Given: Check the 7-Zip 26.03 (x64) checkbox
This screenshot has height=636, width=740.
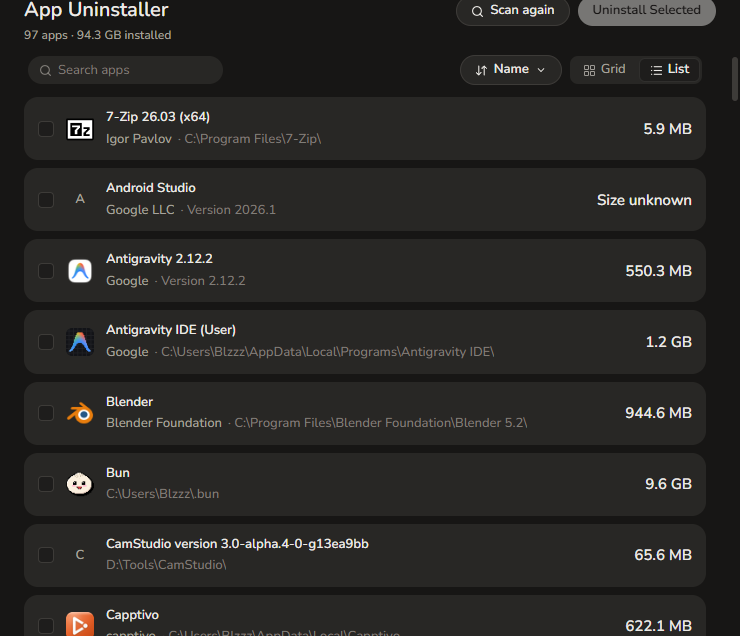Looking at the screenshot, I should pyautogui.click(x=46, y=129).
